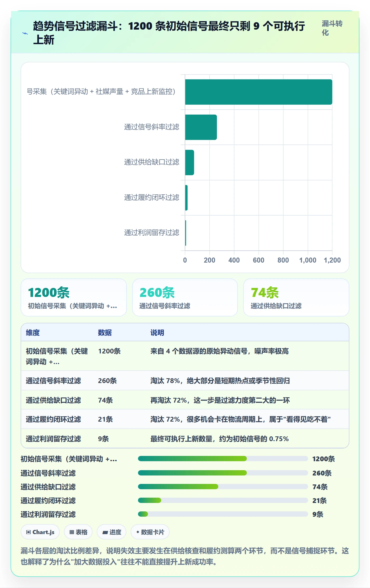Click the 说明 column header
The width and height of the screenshot is (370, 588).
[x=157, y=333]
